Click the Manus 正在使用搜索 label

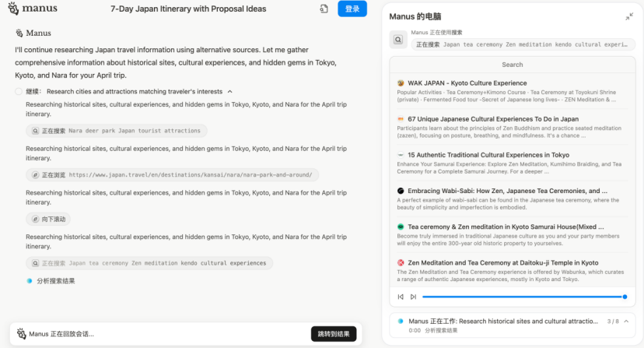click(x=436, y=33)
